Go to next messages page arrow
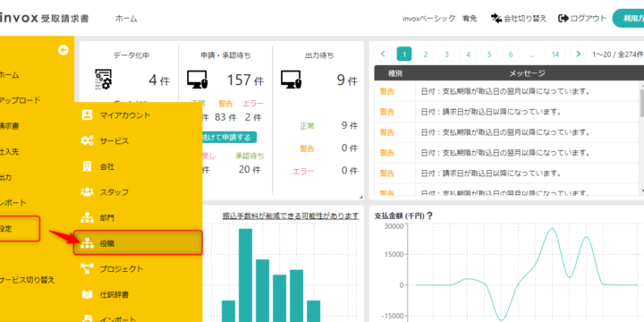The height and width of the screenshot is (322, 644). (x=579, y=54)
